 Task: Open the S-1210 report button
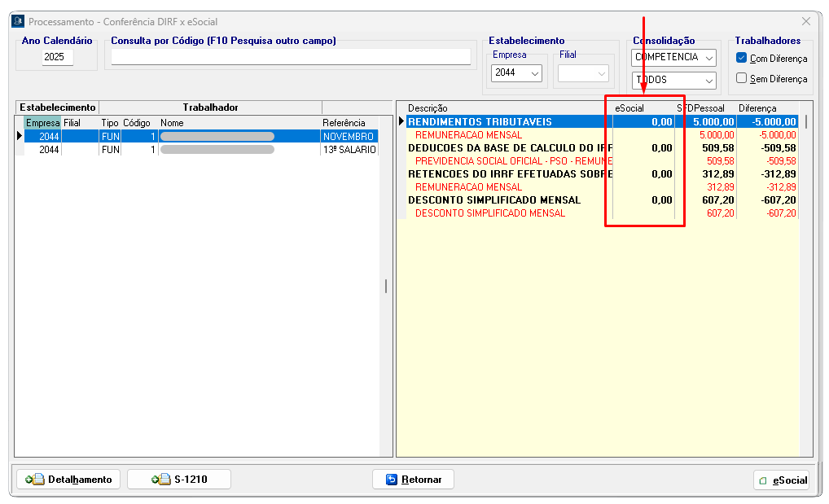[179, 480]
